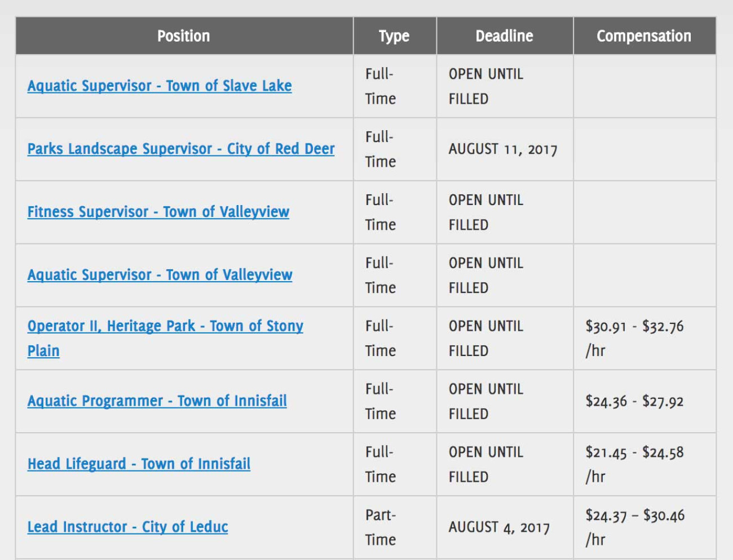Click the $24.37 – $30.46 /hr compensation cell
Viewport: 733px width, 560px height.
click(x=634, y=527)
